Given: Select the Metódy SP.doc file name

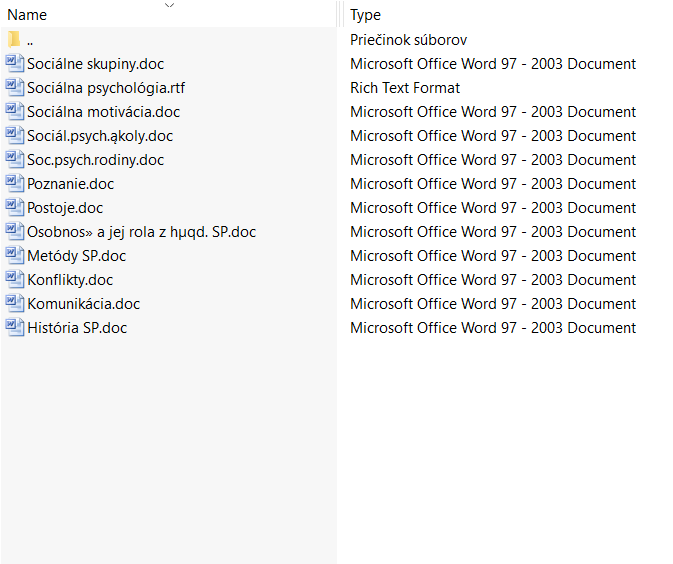Looking at the screenshot, I should [76, 256].
